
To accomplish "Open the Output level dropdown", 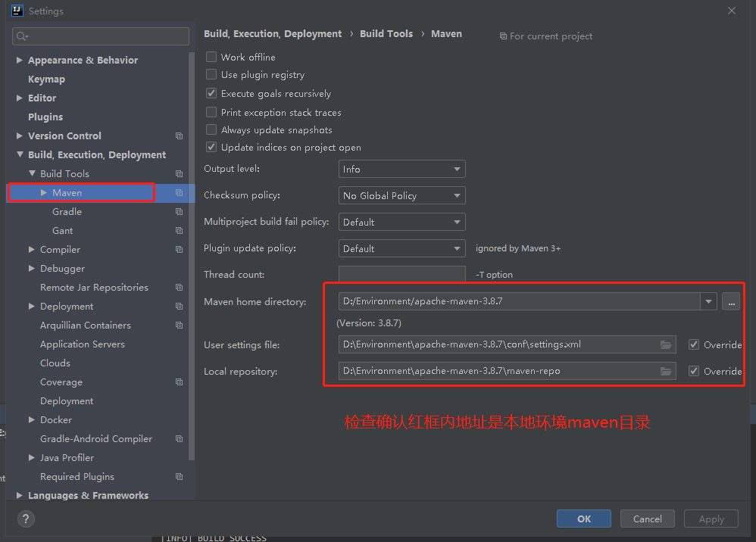I will 402,169.
